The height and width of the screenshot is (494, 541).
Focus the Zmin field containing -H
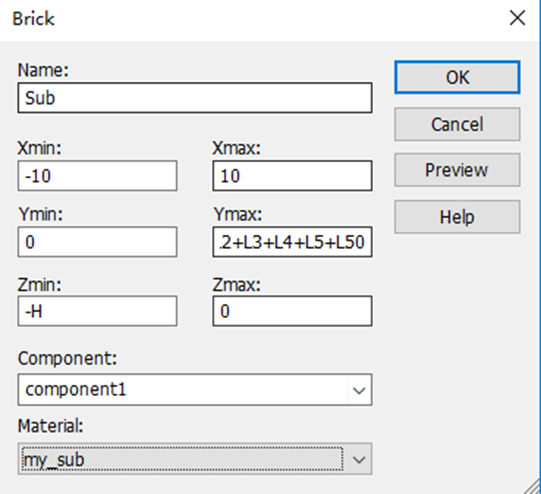tap(98, 311)
